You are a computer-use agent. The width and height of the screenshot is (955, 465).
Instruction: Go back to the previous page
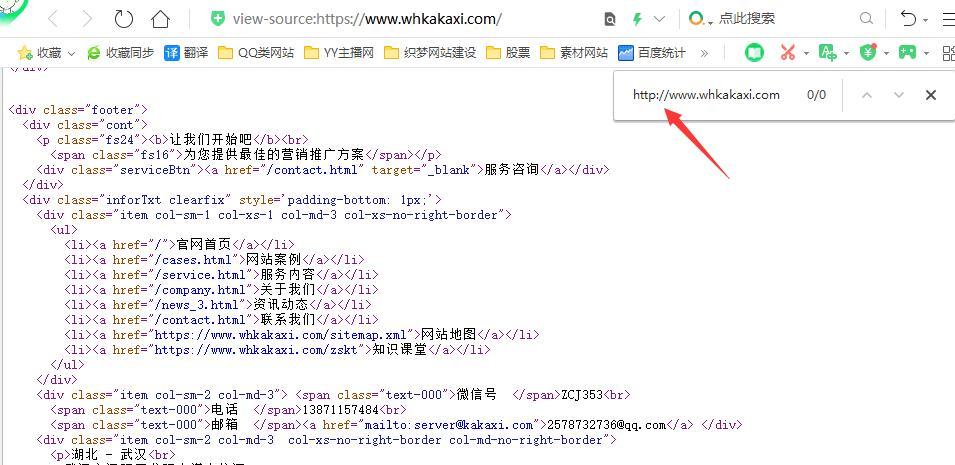tap(53, 19)
